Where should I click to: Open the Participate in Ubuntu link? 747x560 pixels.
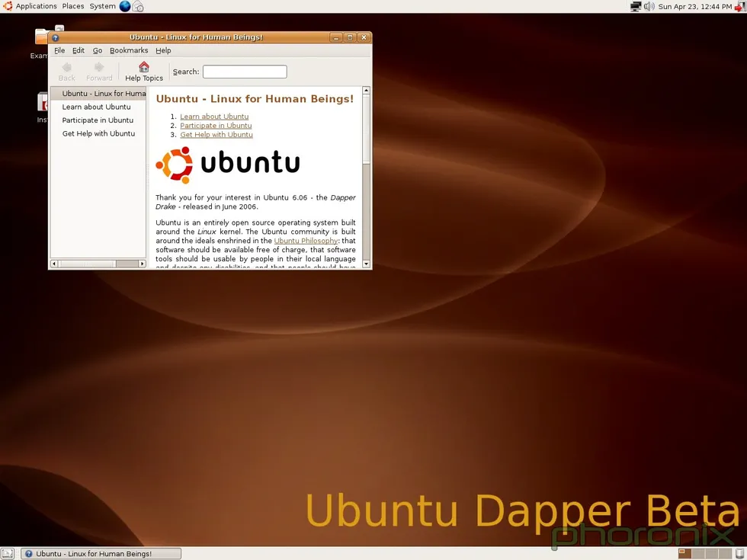coord(216,126)
